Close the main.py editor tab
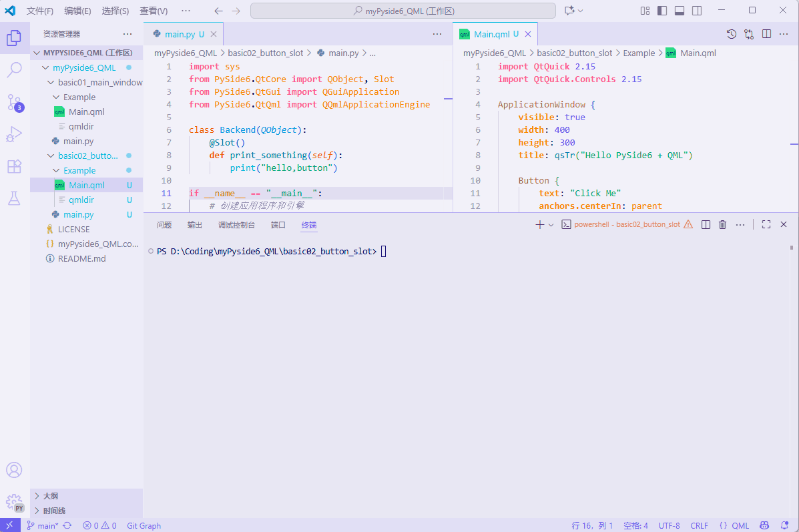The width and height of the screenshot is (799, 532). coord(214,34)
